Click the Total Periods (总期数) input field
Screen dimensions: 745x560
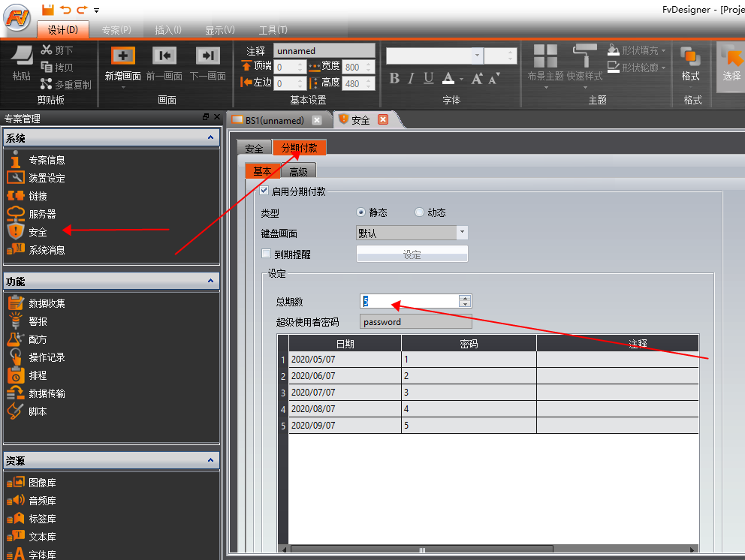click(409, 301)
